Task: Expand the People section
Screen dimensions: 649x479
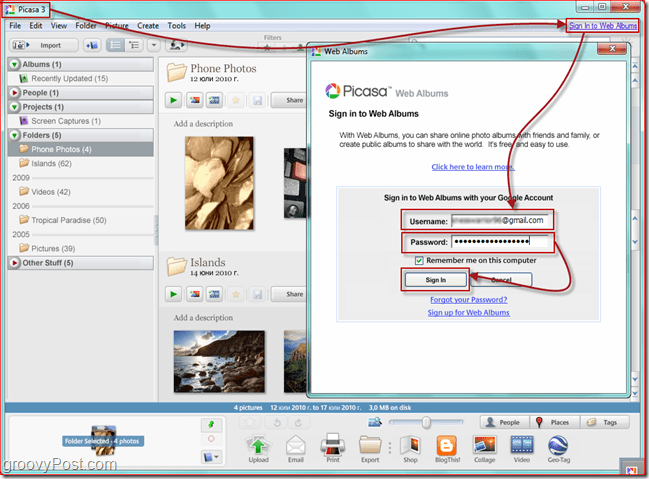Action: pos(14,93)
